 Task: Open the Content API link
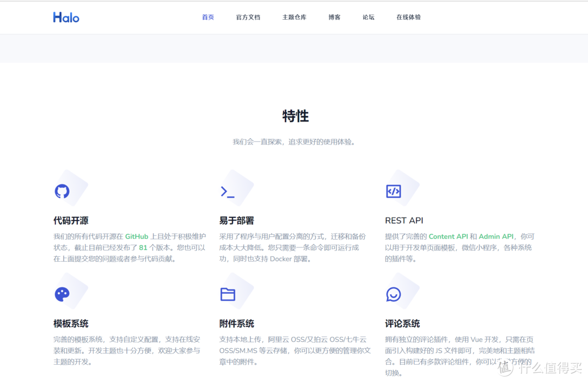448,237
